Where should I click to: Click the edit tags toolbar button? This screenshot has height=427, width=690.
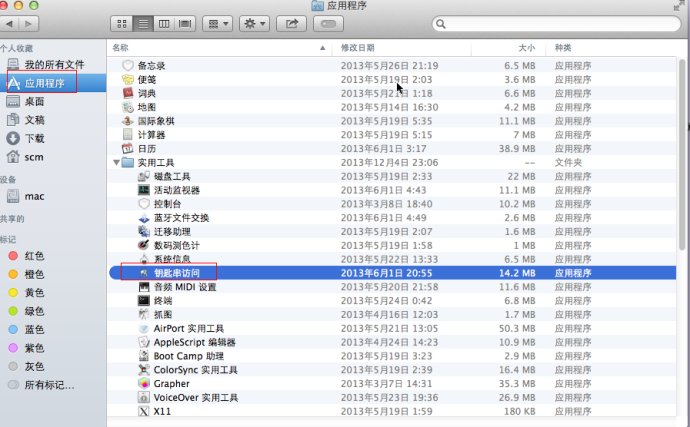(328, 24)
